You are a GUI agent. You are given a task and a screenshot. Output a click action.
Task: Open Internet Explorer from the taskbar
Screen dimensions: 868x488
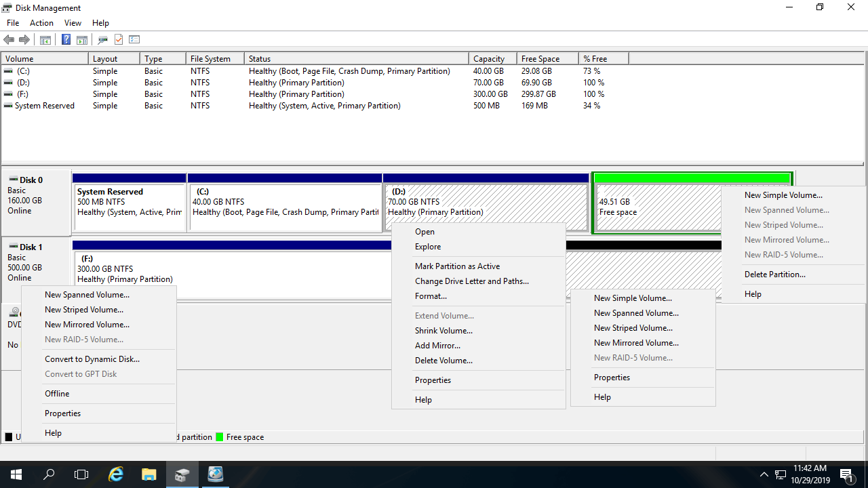[x=116, y=474]
